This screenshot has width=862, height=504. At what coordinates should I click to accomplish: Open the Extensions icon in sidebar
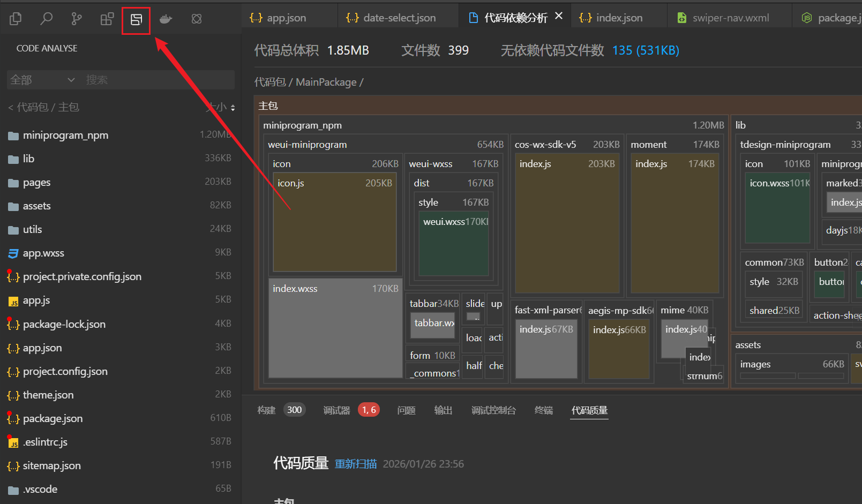click(x=107, y=19)
